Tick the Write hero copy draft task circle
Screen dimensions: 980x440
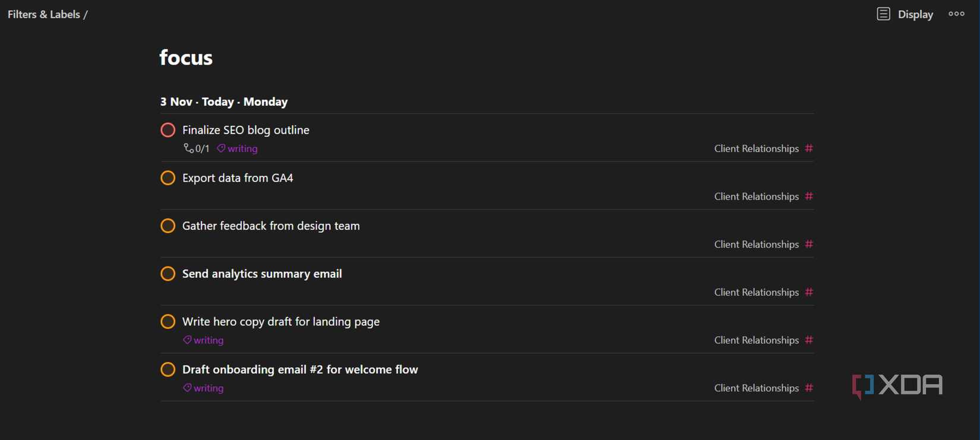[168, 322]
